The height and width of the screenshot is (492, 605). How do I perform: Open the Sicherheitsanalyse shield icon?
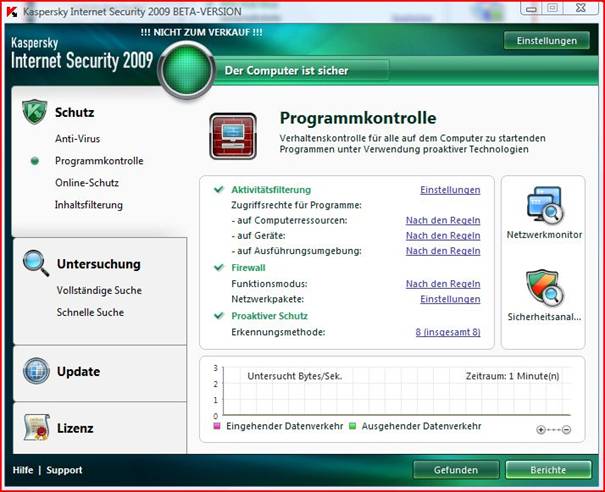coord(545,287)
